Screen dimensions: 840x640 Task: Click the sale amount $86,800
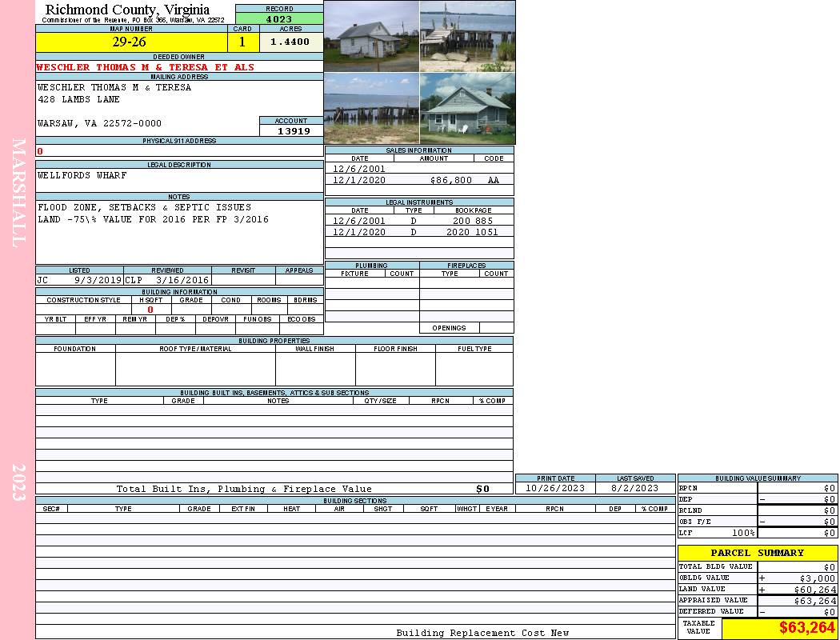[x=451, y=181]
